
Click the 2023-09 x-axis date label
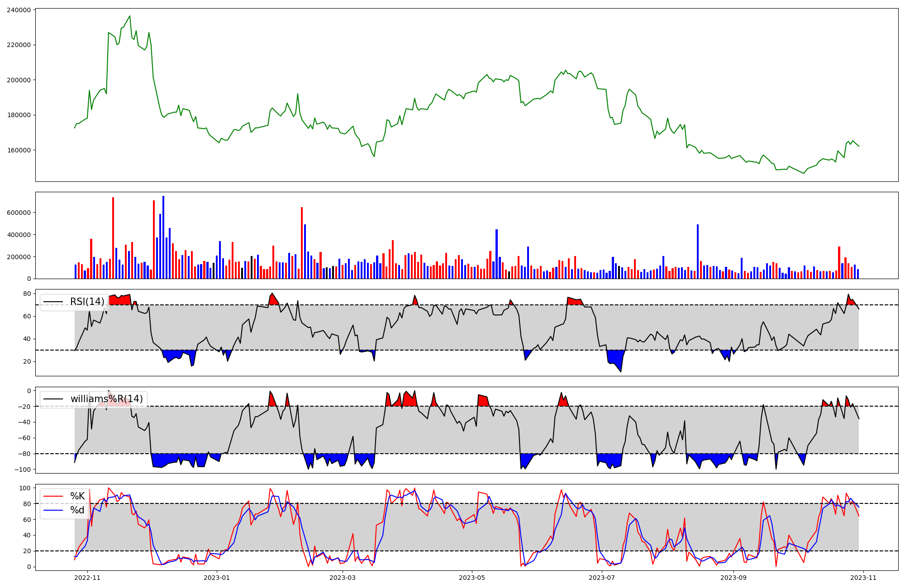(x=734, y=578)
